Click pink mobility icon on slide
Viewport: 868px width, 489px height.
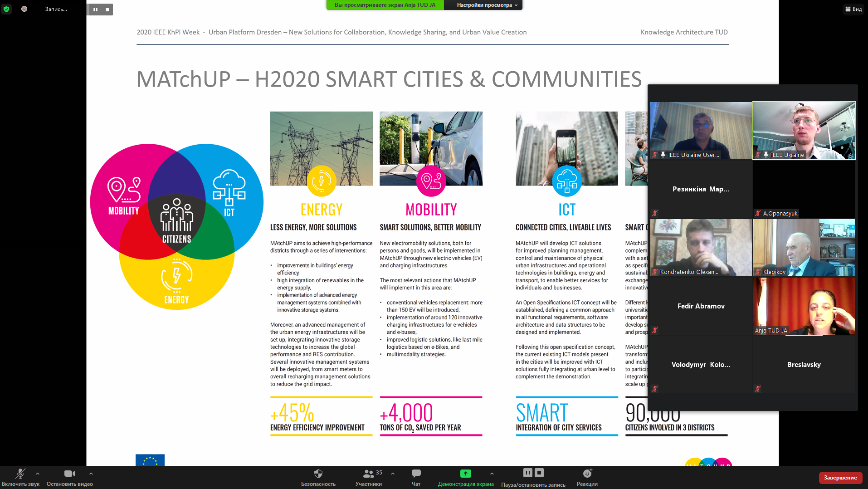click(431, 181)
